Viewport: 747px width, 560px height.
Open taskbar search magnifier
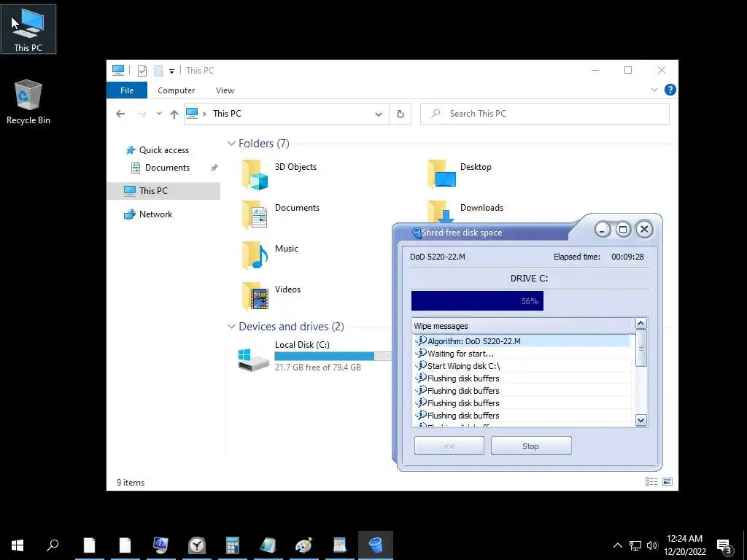pos(53,545)
